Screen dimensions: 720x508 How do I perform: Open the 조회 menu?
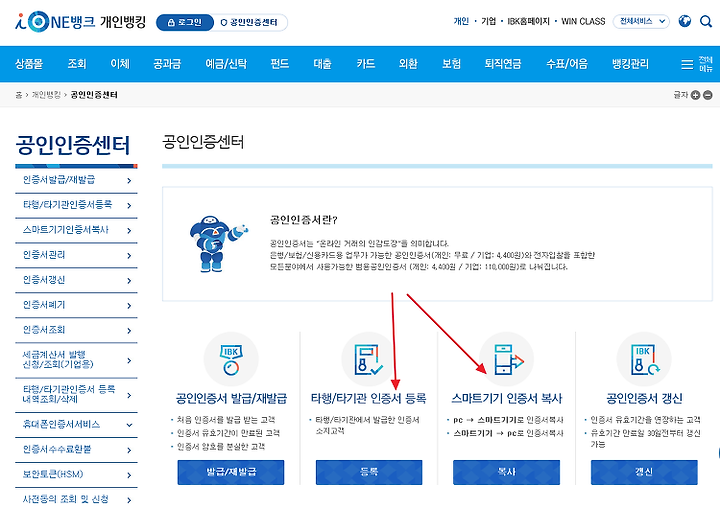coord(77,64)
